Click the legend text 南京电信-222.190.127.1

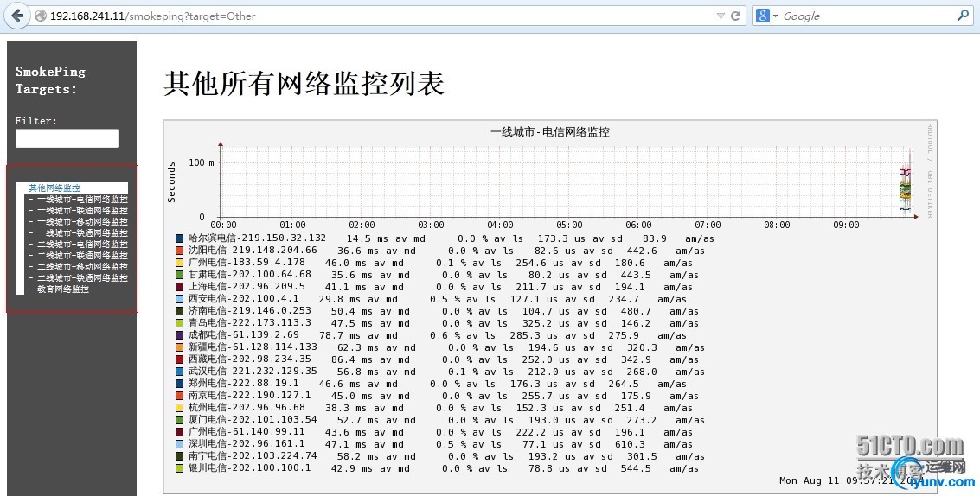[250, 396]
